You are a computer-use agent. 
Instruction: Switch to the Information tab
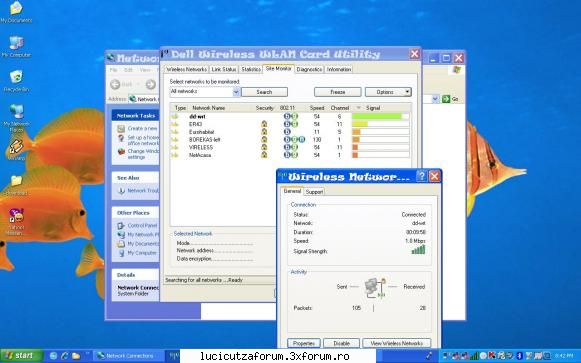coord(339,69)
